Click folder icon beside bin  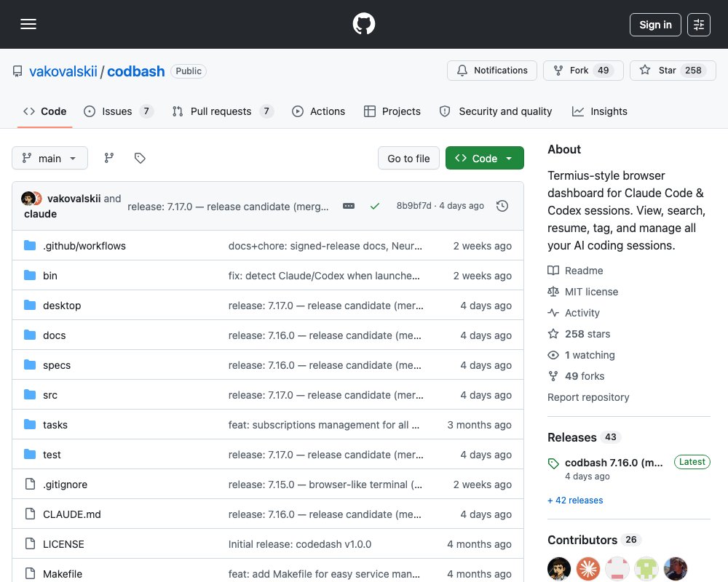click(x=30, y=275)
